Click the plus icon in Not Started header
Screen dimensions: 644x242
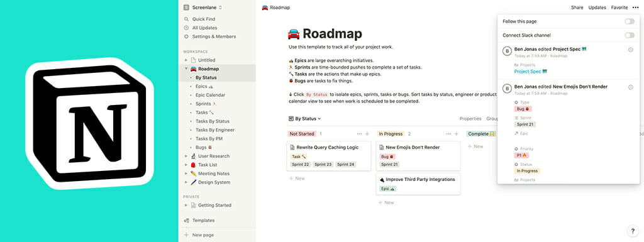(367, 134)
